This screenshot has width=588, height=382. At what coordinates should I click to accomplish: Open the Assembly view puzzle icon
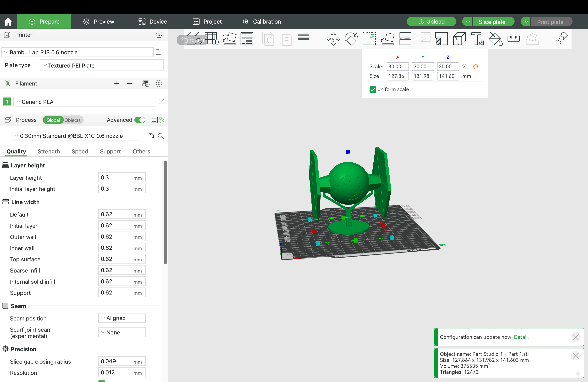[561, 39]
